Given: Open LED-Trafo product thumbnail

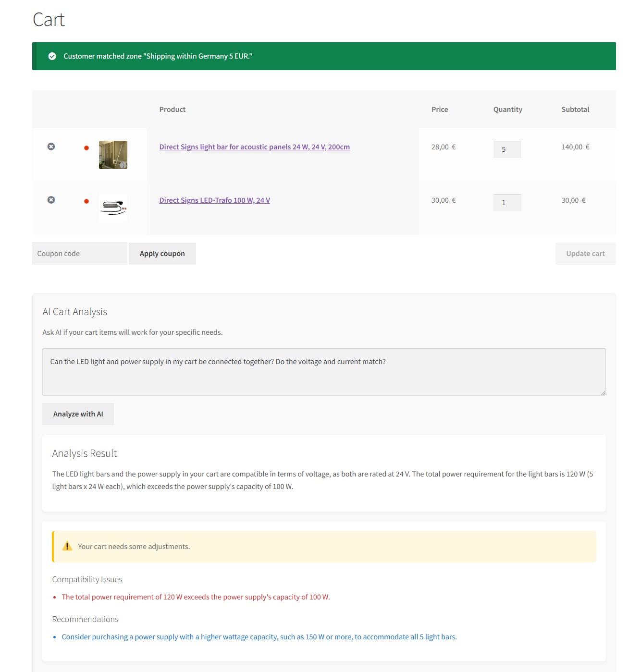Looking at the screenshot, I should 113,208.
